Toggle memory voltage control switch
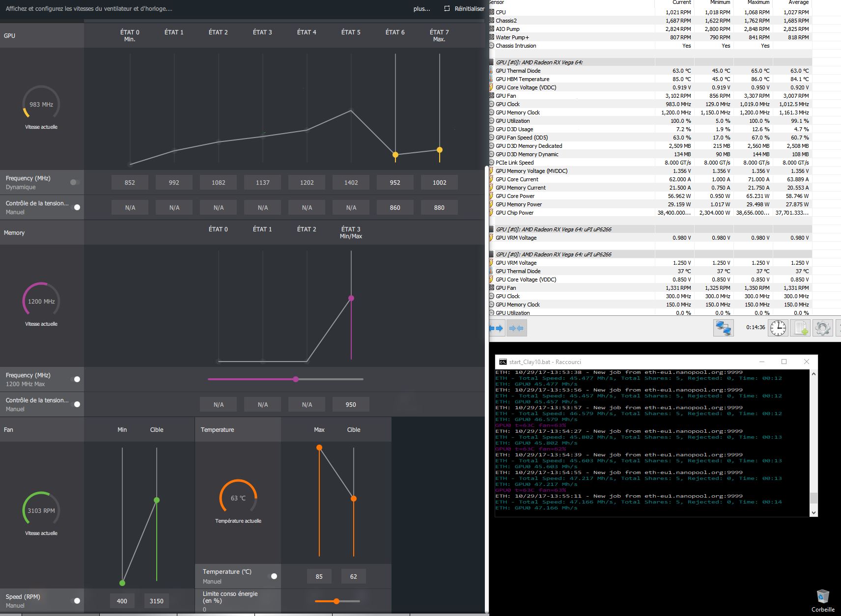 77,404
